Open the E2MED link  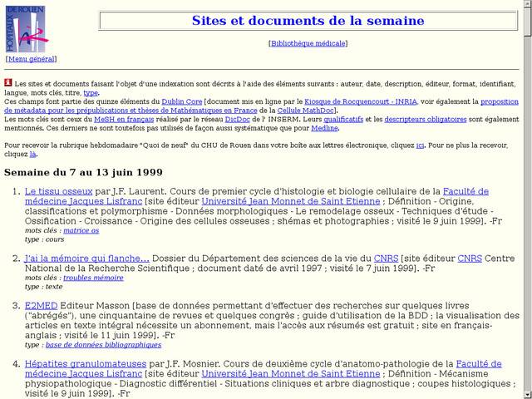(x=41, y=306)
